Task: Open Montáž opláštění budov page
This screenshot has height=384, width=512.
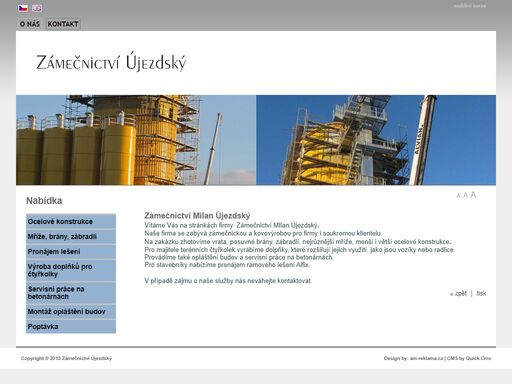Action: click(x=71, y=311)
